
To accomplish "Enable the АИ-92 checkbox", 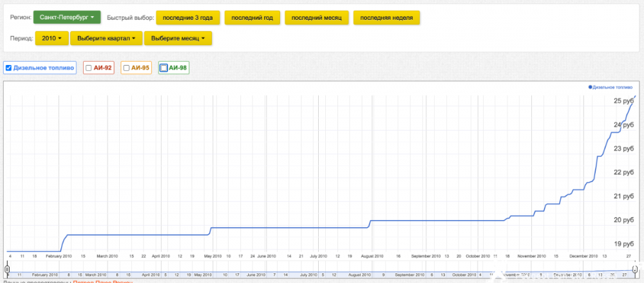I will [89, 68].
